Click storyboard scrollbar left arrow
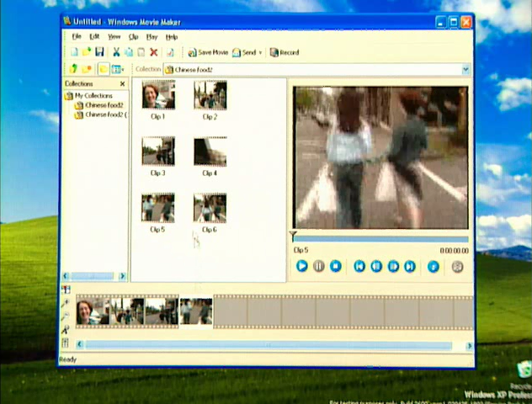532x404 pixels. pyautogui.click(x=80, y=345)
